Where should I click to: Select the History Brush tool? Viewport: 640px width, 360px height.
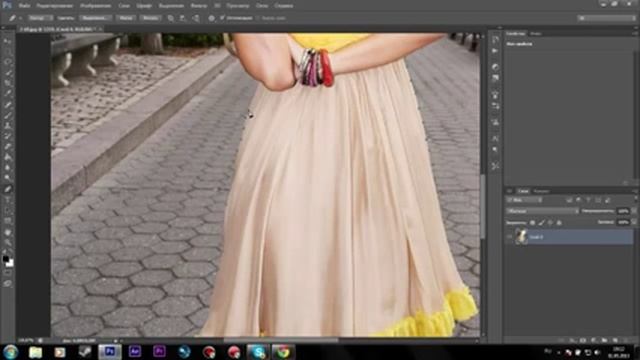point(7,136)
